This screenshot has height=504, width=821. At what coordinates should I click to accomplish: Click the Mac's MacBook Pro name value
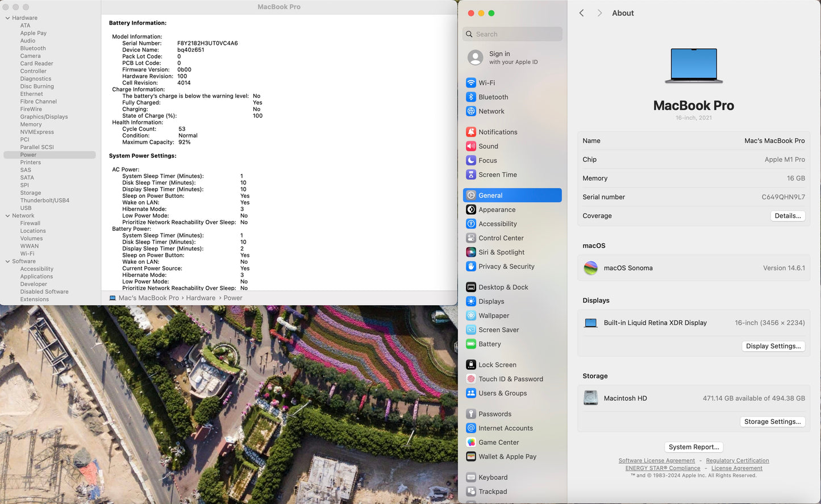(774, 141)
